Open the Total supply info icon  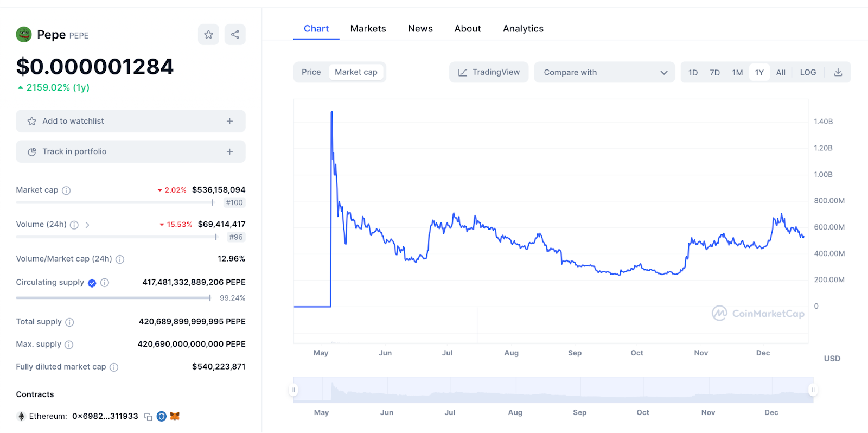[x=69, y=322]
